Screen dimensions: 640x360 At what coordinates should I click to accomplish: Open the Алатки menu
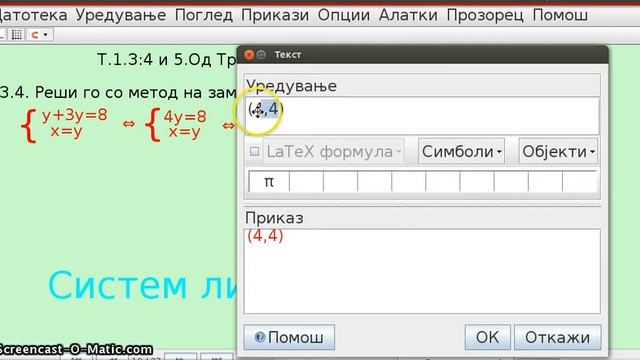(x=408, y=15)
